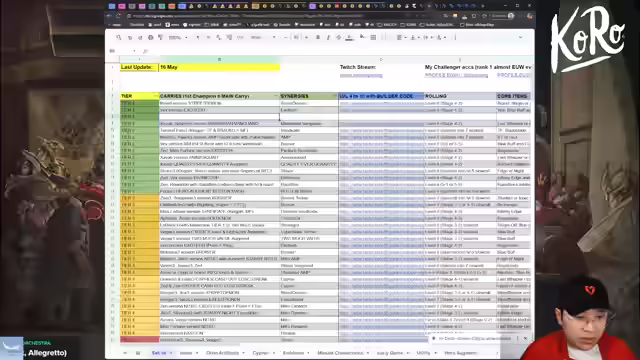Click the increase decimal places icon
The image size is (640, 360).
(229, 37)
